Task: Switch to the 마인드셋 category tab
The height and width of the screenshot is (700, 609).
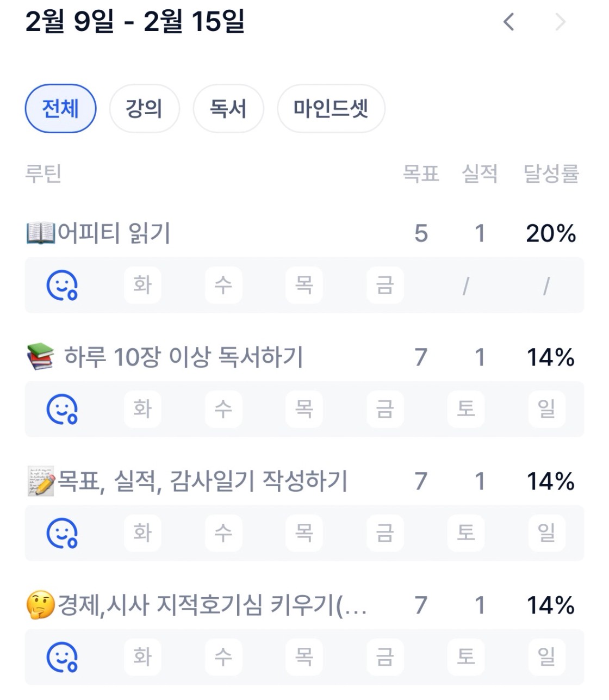Action: pos(331,108)
